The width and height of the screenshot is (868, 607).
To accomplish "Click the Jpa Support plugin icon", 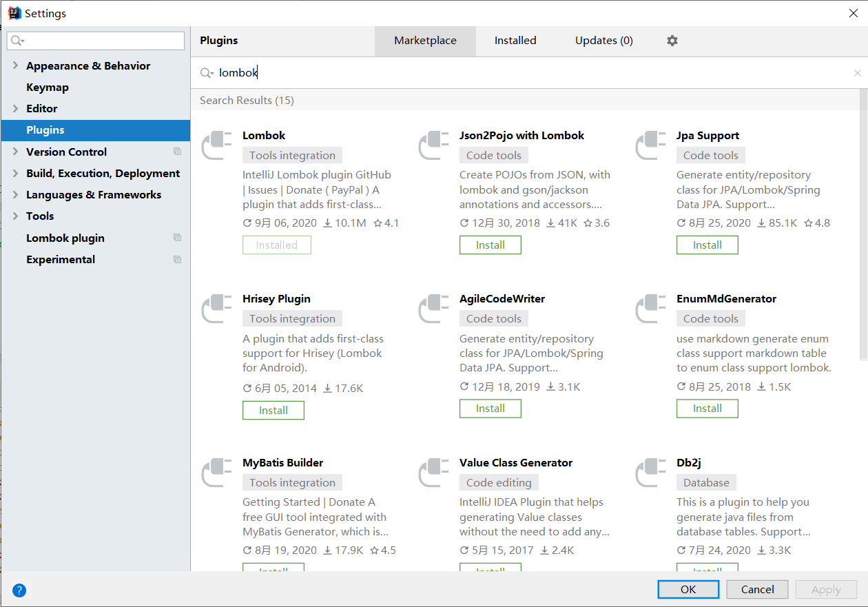I will pos(651,145).
